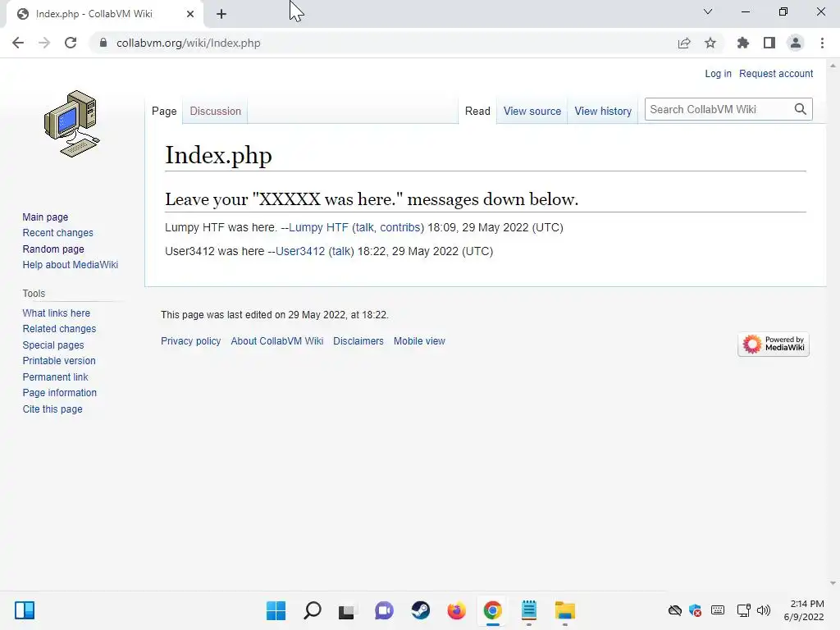
Task: Click the share page icon
Action: pyautogui.click(x=684, y=43)
